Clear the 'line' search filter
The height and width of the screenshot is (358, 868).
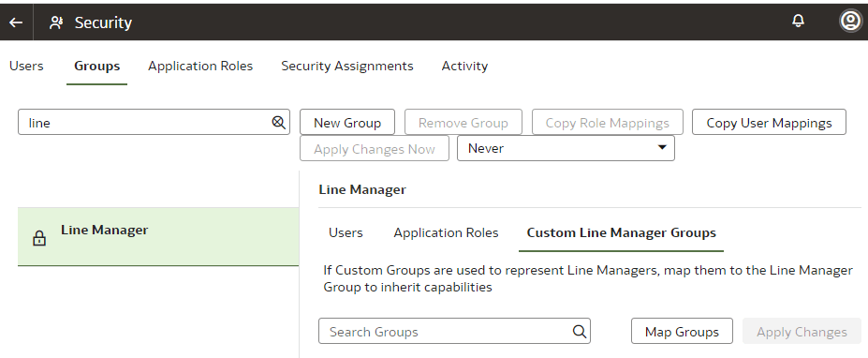pos(278,123)
